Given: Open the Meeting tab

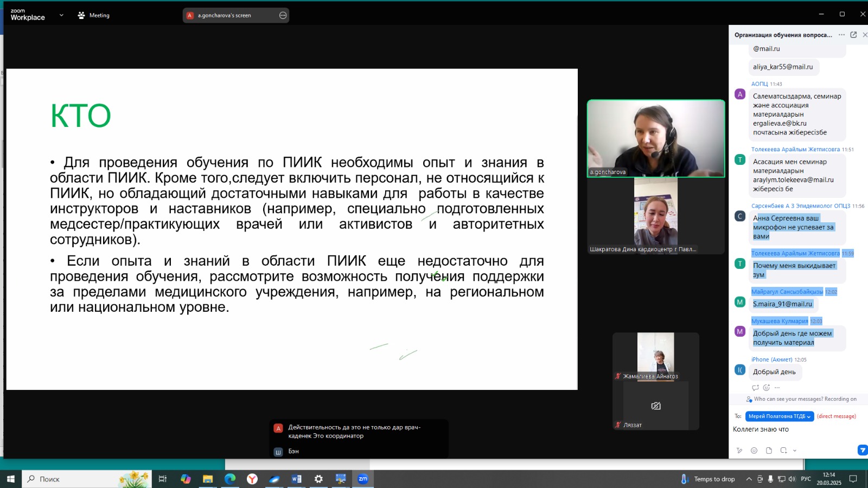Looking at the screenshot, I should point(94,15).
